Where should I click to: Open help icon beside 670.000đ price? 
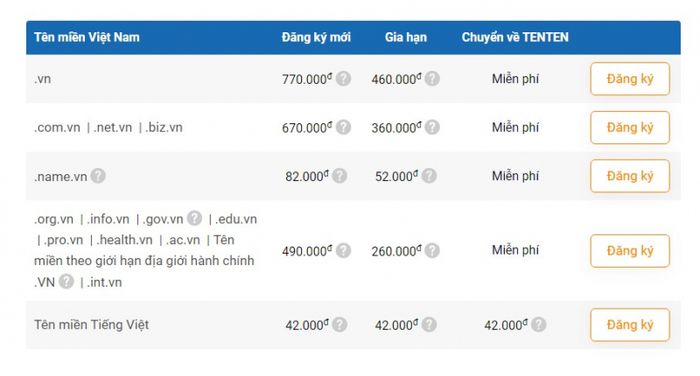(343, 127)
